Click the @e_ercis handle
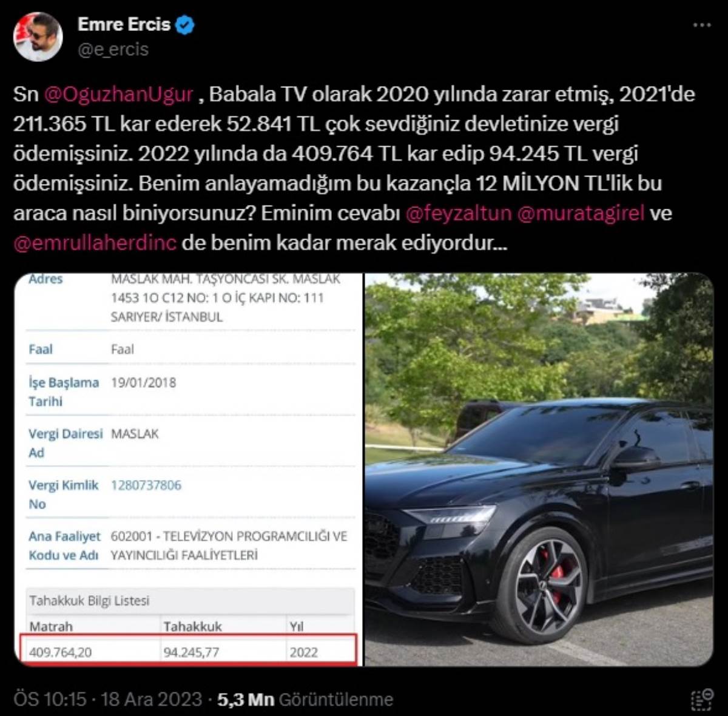This screenshot has height=716, width=728. pyautogui.click(x=113, y=50)
